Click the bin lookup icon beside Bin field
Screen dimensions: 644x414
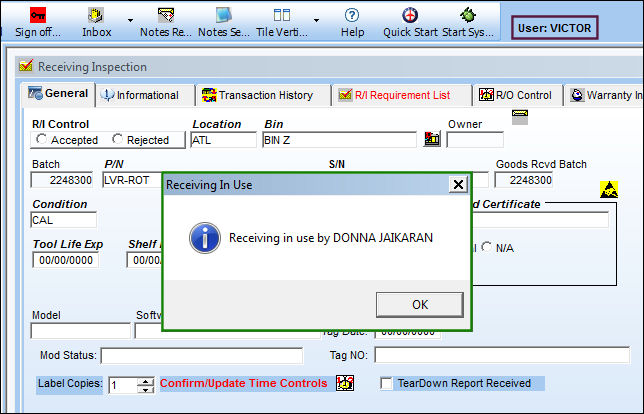432,139
